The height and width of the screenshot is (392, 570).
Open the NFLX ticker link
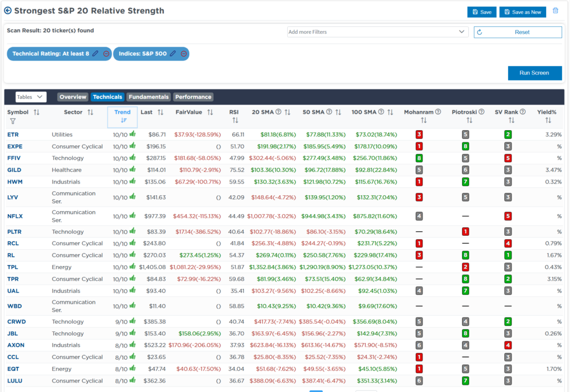[x=15, y=216]
